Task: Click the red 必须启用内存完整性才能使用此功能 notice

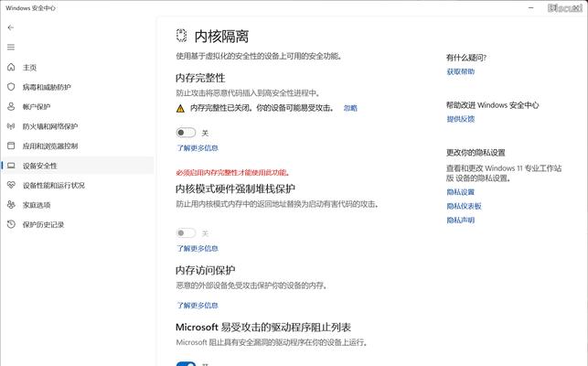Action: tap(232, 173)
